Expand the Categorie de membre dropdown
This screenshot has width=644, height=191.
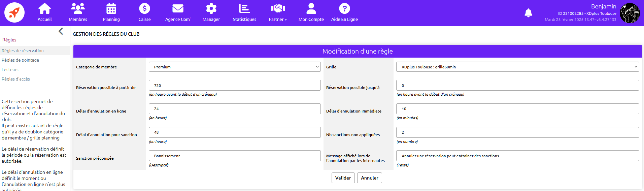[235, 67]
